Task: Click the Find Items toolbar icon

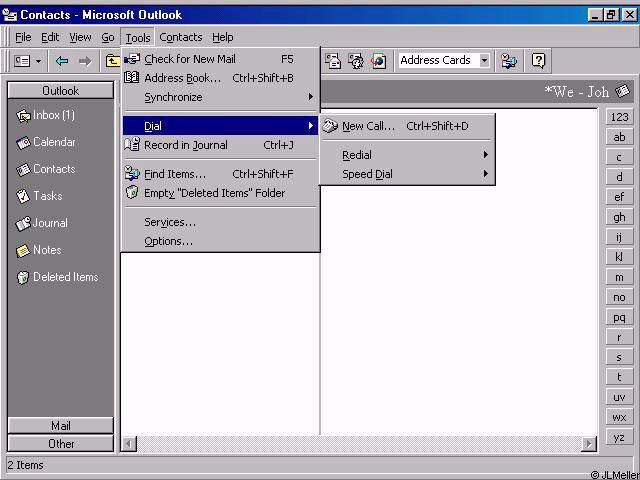Action: [x=509, y=61]
